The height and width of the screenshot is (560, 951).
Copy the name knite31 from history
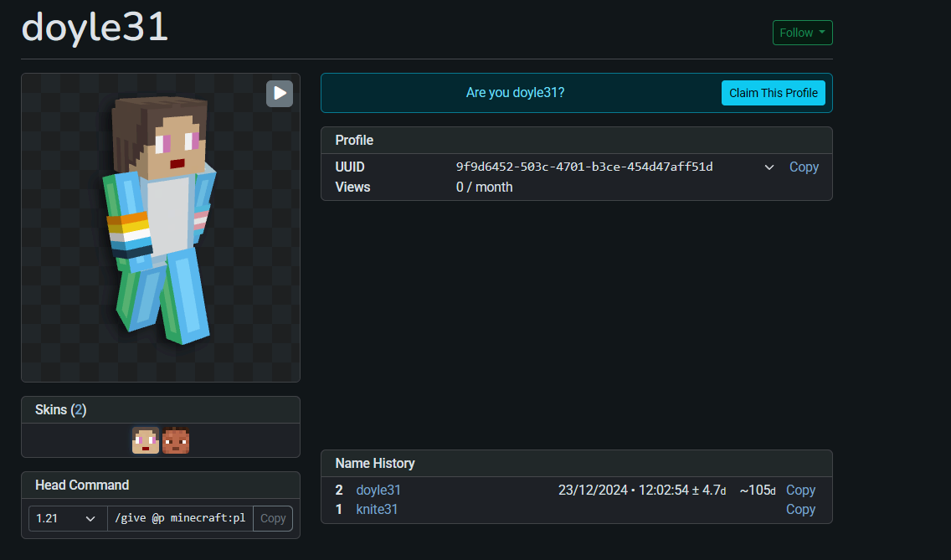(x=800, y=509)
